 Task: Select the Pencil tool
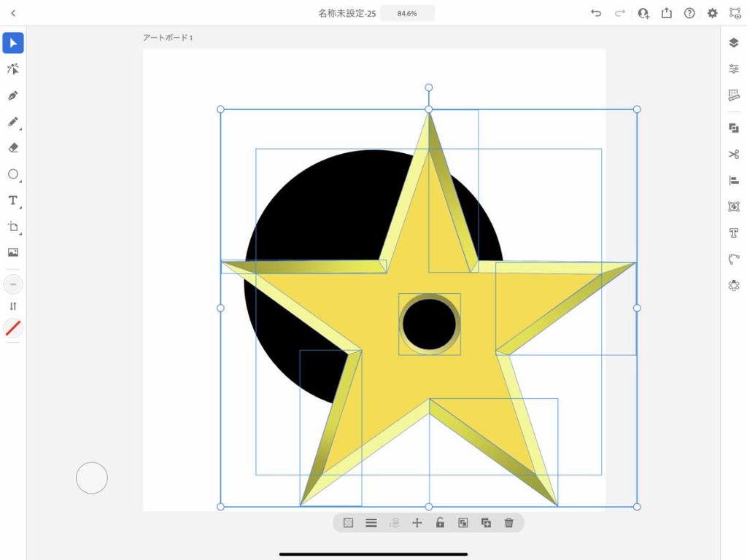pyautogui.click(x=13, y=122)
